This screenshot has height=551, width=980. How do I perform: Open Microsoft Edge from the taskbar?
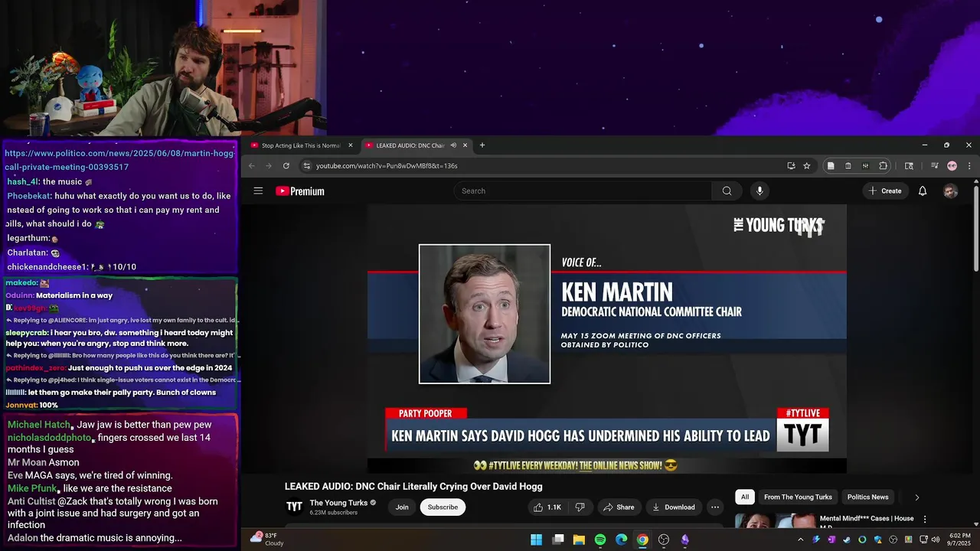point(622,540)
